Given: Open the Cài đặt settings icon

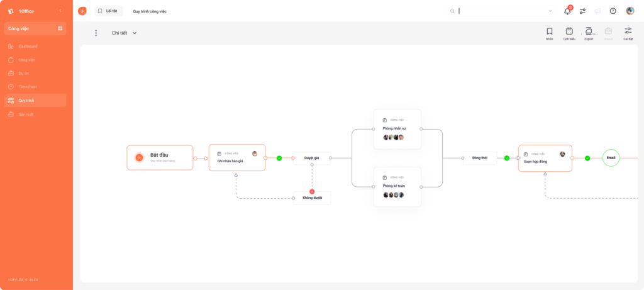Looking at the screenshot, I should click(628, 31).
